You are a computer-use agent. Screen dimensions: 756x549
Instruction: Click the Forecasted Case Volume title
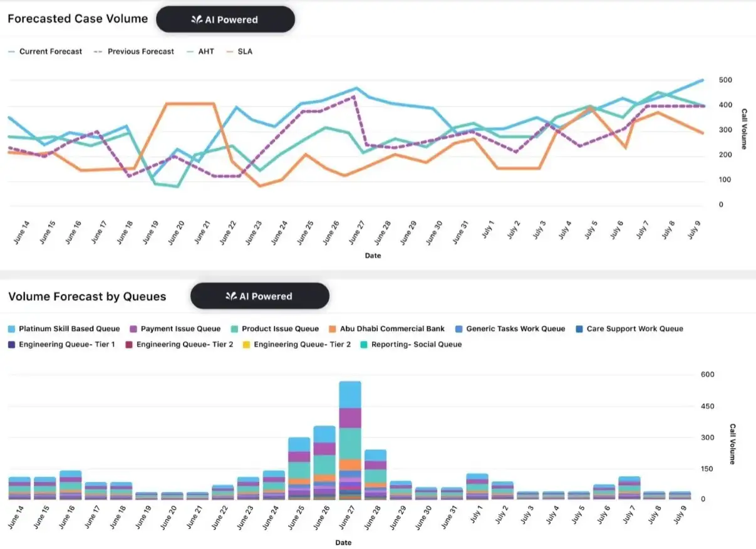pyautogui.click(x=77, y=19)
